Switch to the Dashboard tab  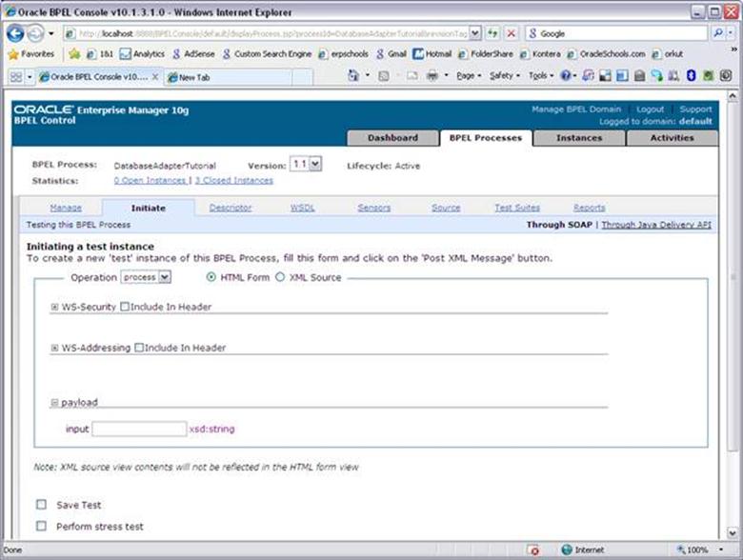pos(392,138)
